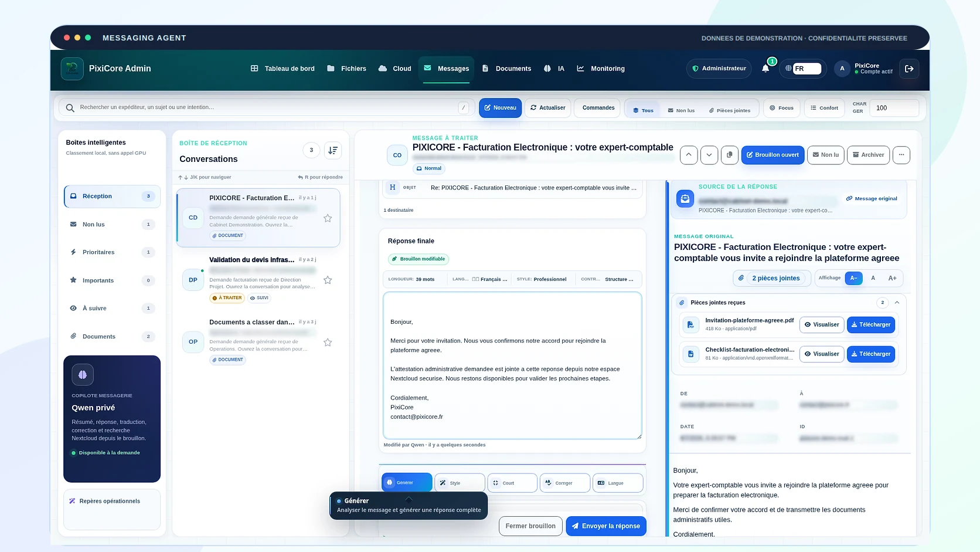Open the Structure contrainte dropdown
This screenshot has width=980, height=552.
(607, 279)
